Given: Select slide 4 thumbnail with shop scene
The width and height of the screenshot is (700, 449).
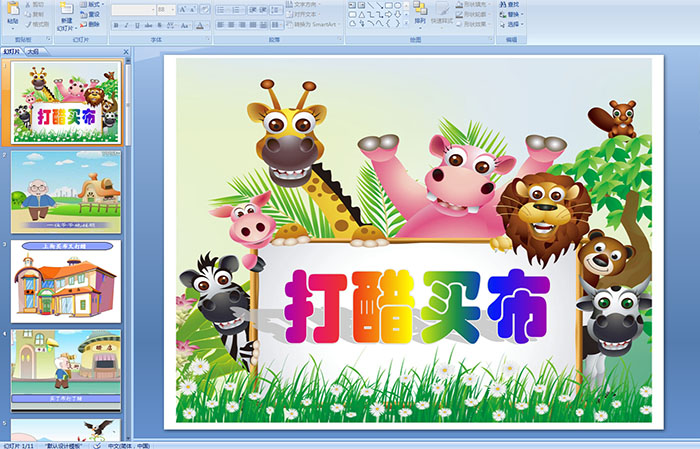Looking at the screenshot, I should [66, 370].
